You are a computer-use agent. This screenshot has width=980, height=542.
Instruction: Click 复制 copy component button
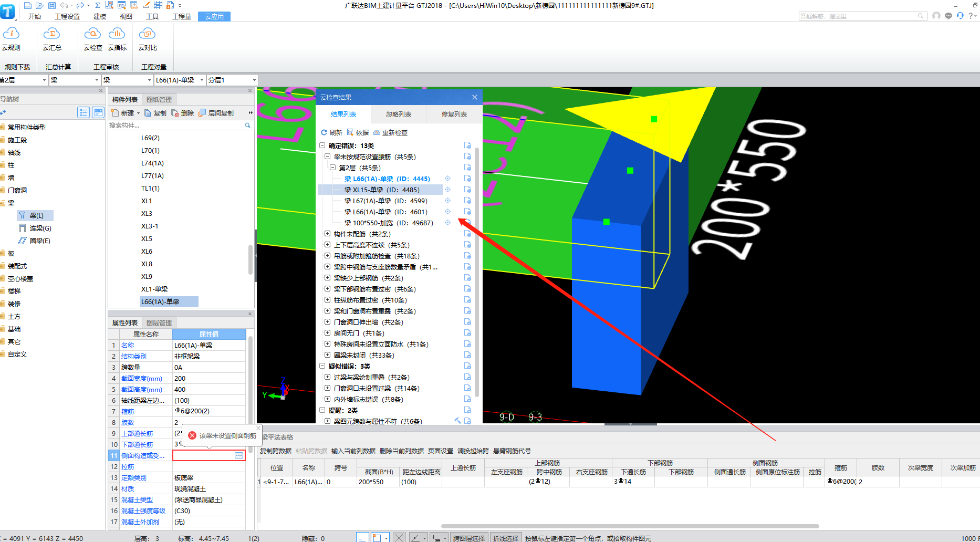[x=155, y=113]
